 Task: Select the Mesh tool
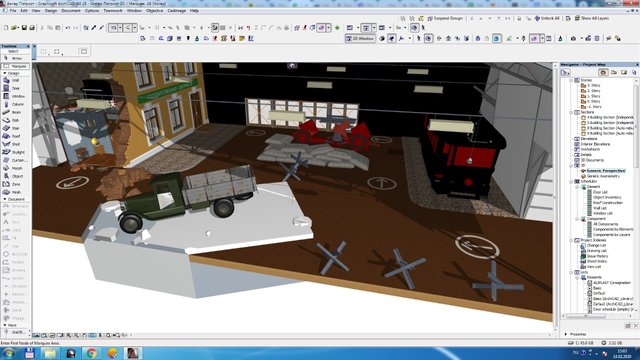[x=15, y=192]
